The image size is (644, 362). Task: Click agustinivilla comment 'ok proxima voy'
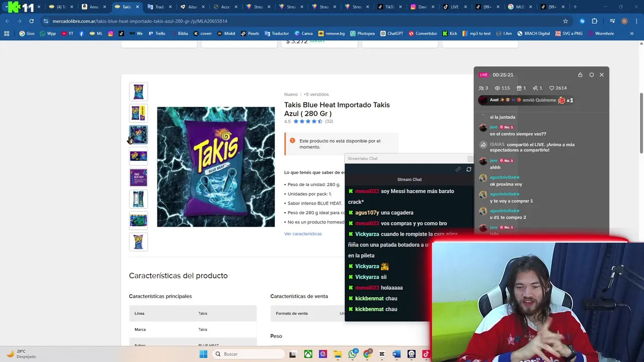(x=506, y=185)
